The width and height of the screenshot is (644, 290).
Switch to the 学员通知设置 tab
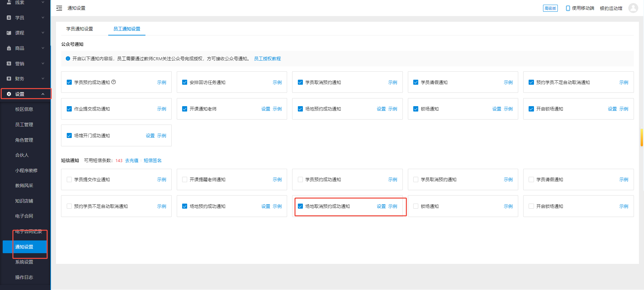point(79,29)
